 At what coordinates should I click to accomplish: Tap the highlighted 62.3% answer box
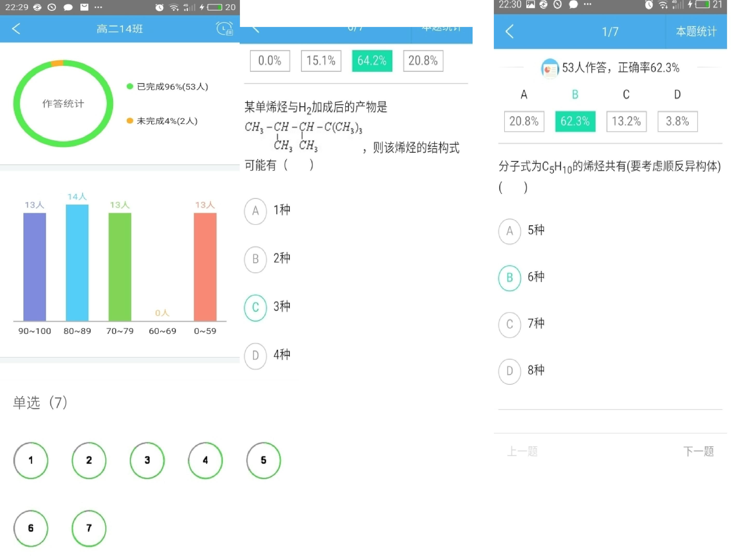tap(575, 121)
